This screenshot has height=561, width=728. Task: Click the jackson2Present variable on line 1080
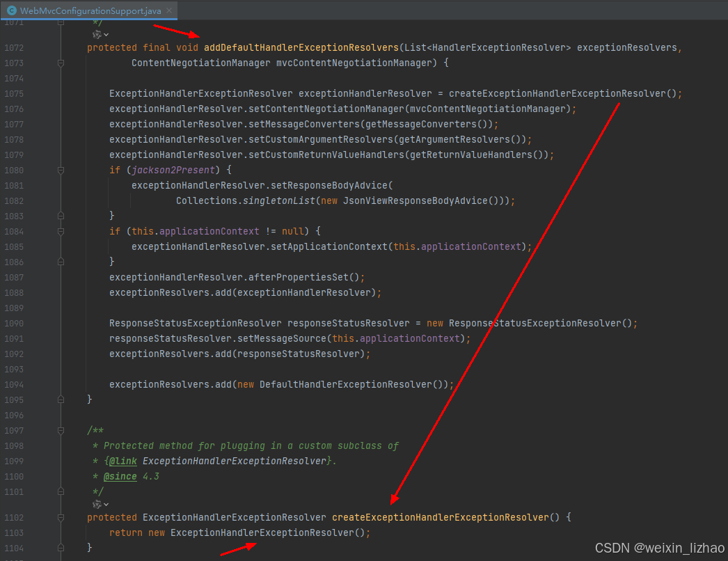tap(173, 170)
